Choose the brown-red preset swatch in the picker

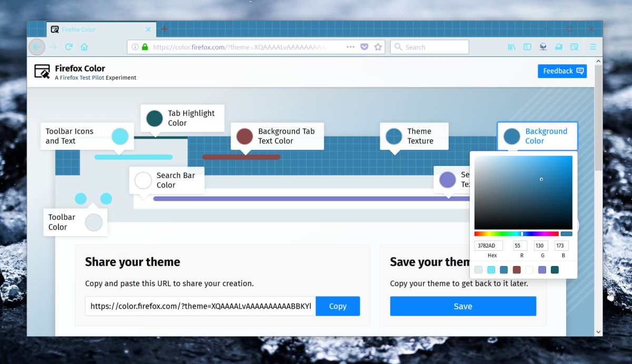[517, 270]
